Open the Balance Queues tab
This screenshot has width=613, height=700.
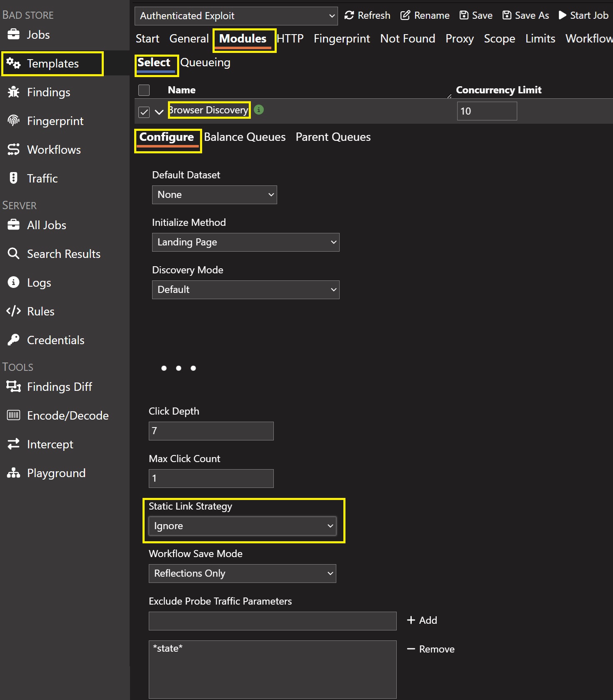[245, 137]
